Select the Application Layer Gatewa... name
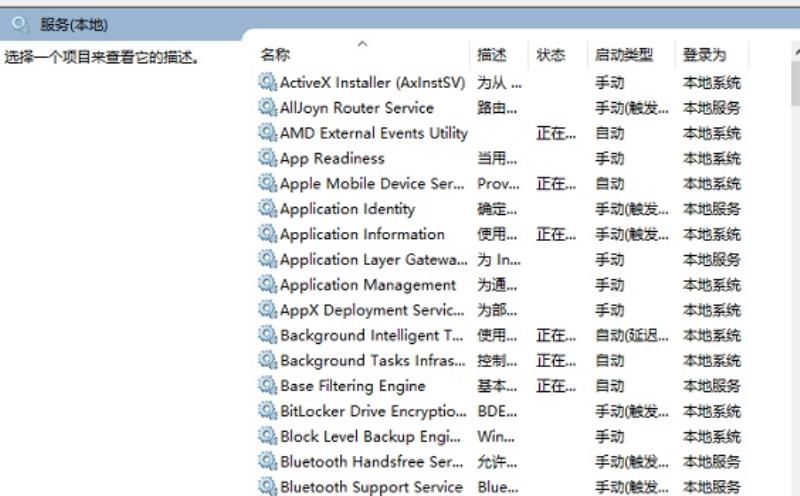Screen dimensions: 800x496 pos(373,260)
